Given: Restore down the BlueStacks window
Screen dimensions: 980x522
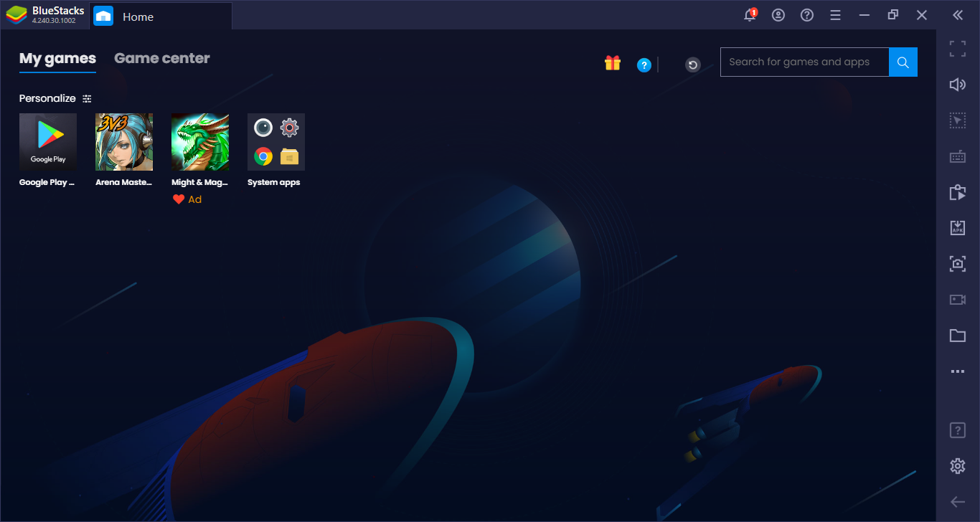Looking at the screenshot, I should tap(893, 15).
